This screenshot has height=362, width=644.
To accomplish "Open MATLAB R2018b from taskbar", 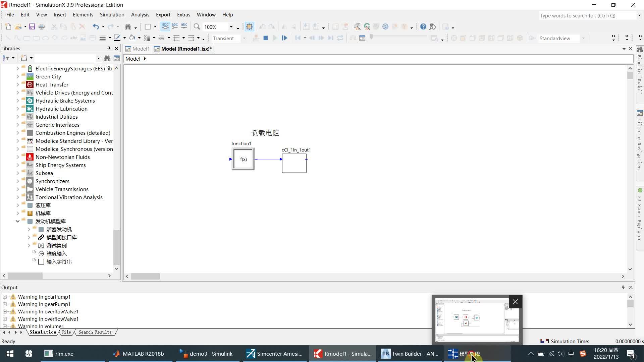I will click(139, 354).
